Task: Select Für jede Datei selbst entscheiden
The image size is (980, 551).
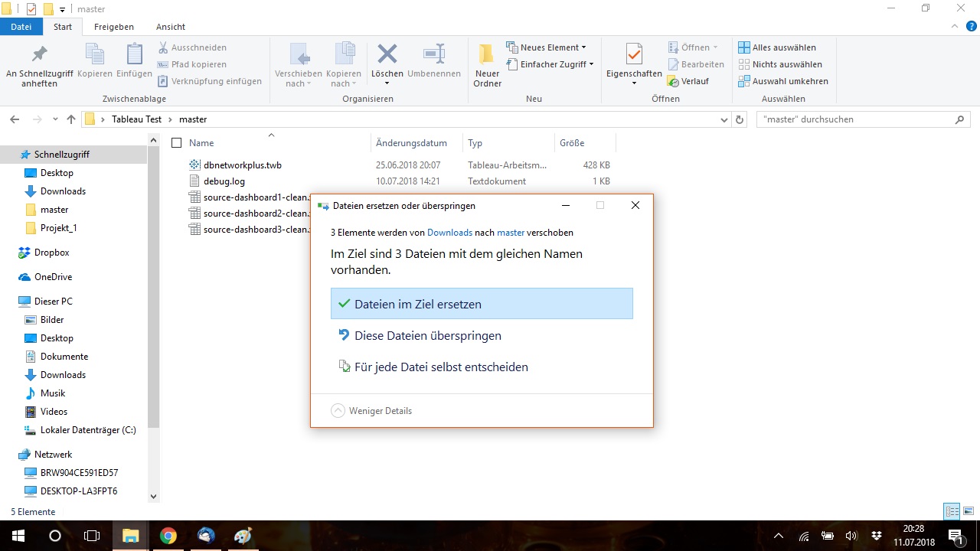Action: [441, 367]
